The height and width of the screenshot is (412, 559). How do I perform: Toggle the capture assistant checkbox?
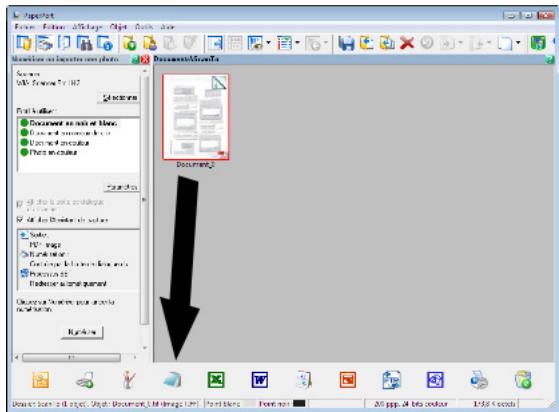pyautogui.click(x=20, y=220)
